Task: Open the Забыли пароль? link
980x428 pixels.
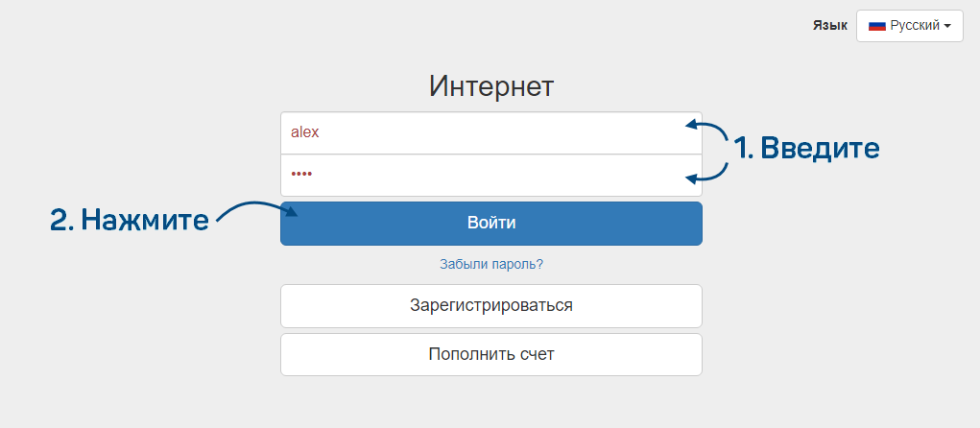Action: pos(491,264)
